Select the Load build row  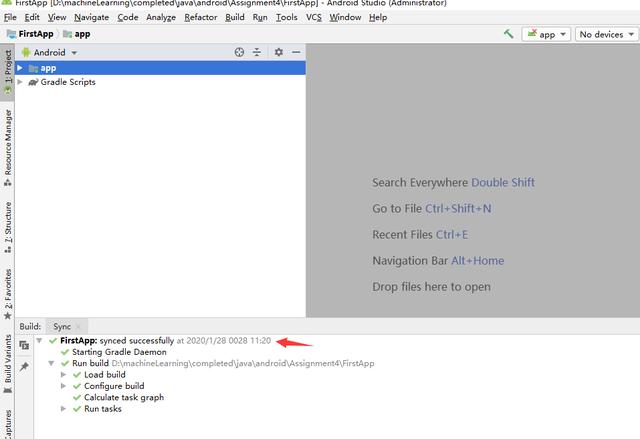coord(99,375)
